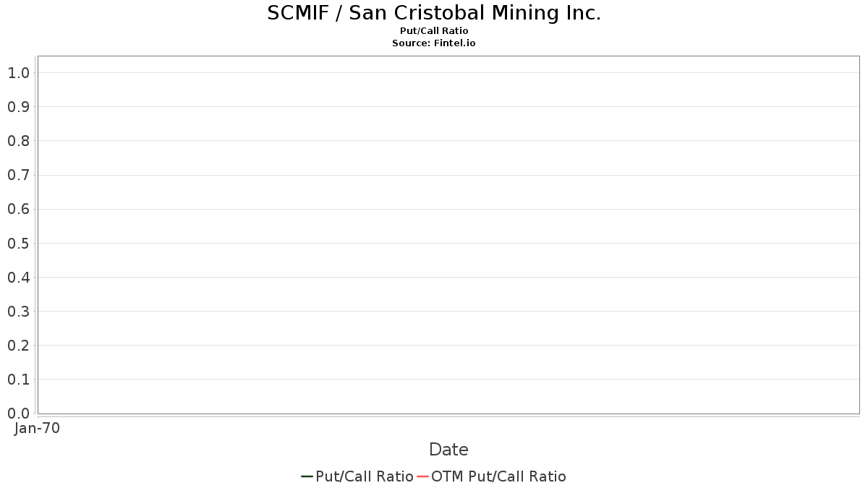Select the 0.8 y-axis tick label

tap(18, 141)
